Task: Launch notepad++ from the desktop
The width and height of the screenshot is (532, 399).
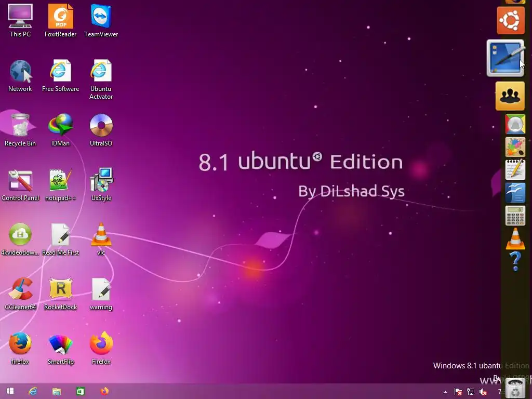Action: coord(60,185)
